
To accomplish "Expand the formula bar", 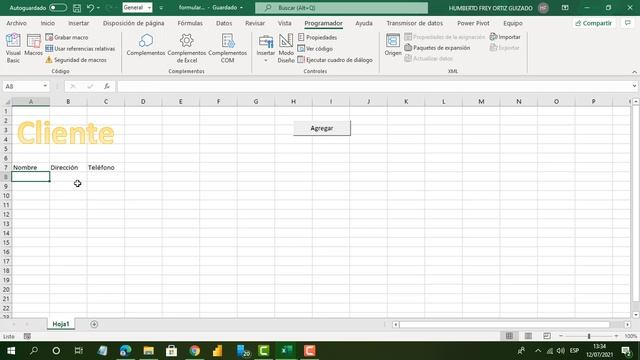I will click(x=634, y=86).
